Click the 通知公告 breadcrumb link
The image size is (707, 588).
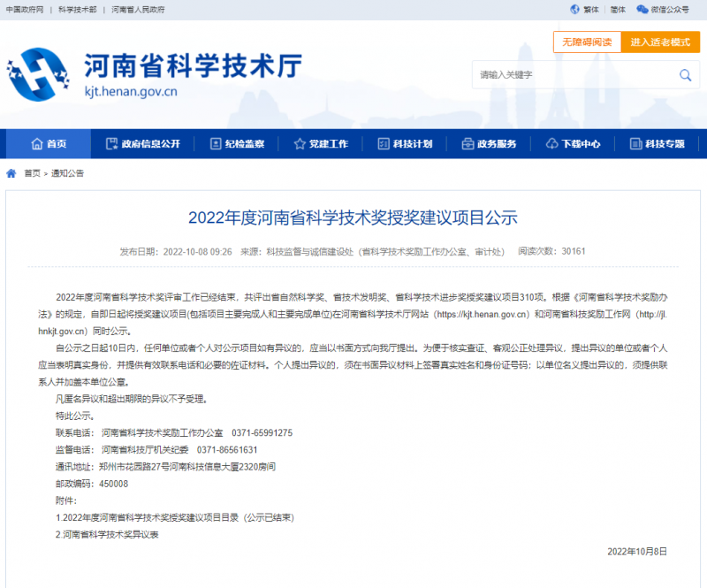pyautogui.click(x=67, y=173)
